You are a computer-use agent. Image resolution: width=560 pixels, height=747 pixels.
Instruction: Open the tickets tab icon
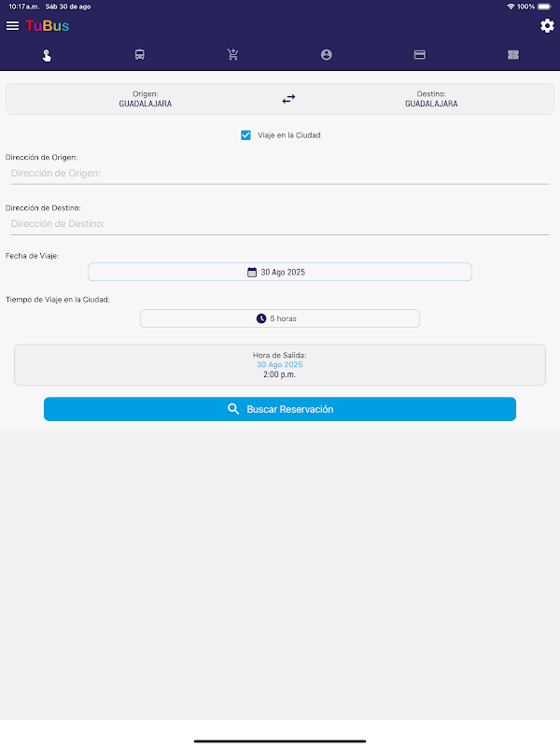(x=513, y=55)
